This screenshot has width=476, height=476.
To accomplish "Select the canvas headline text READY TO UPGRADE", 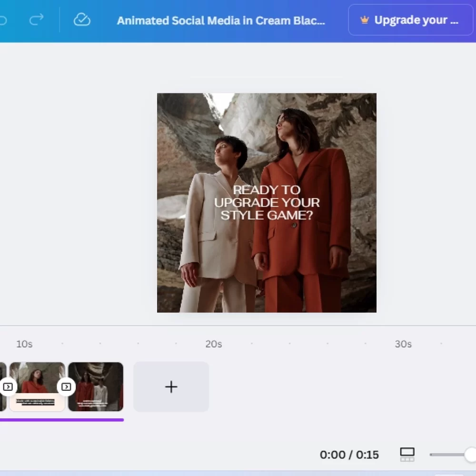I will pos(267,202).
